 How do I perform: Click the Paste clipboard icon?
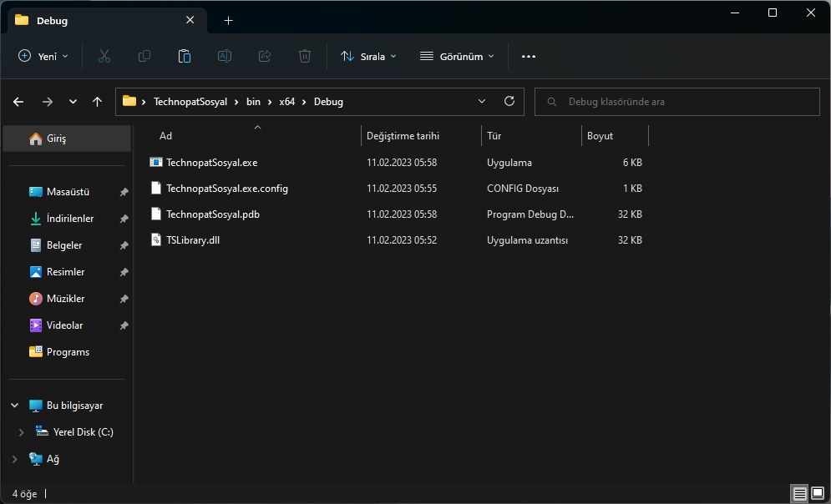tap(185, 56)
